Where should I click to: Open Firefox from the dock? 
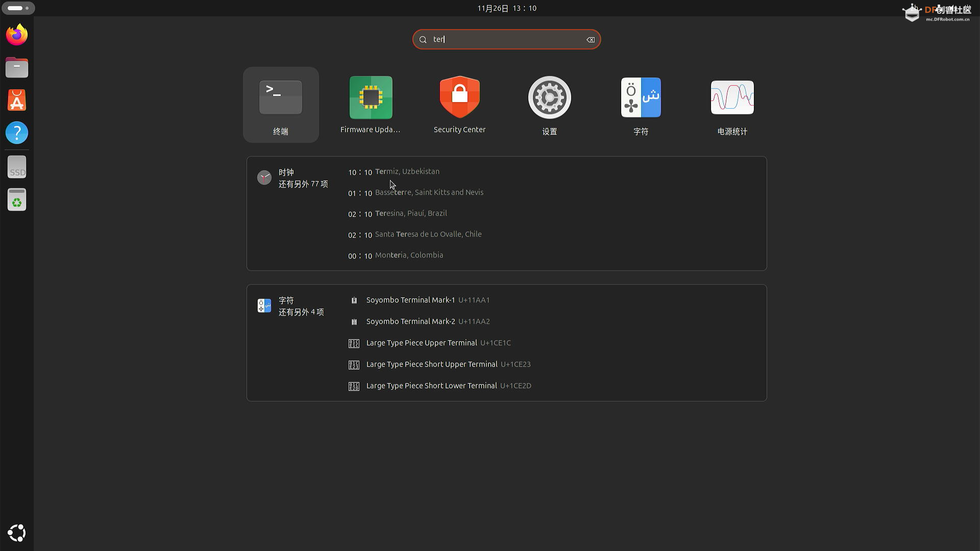17,35
